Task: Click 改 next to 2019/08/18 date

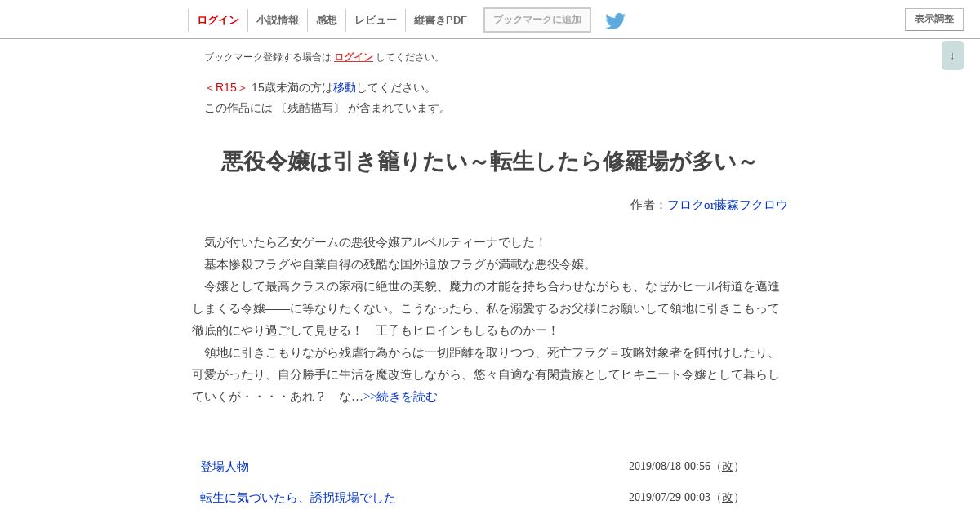Action: click(728, 467)
